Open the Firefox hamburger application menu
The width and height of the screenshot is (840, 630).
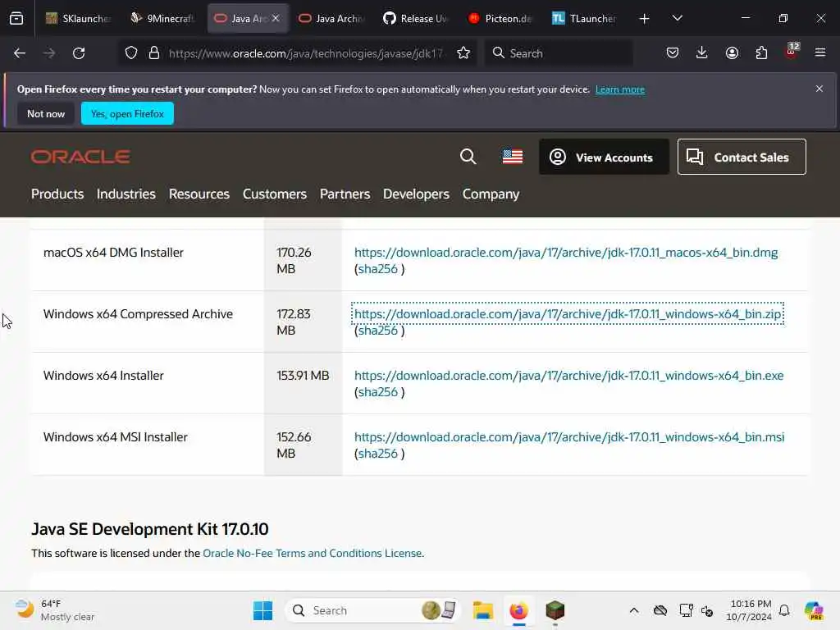[x=820, y=53]
